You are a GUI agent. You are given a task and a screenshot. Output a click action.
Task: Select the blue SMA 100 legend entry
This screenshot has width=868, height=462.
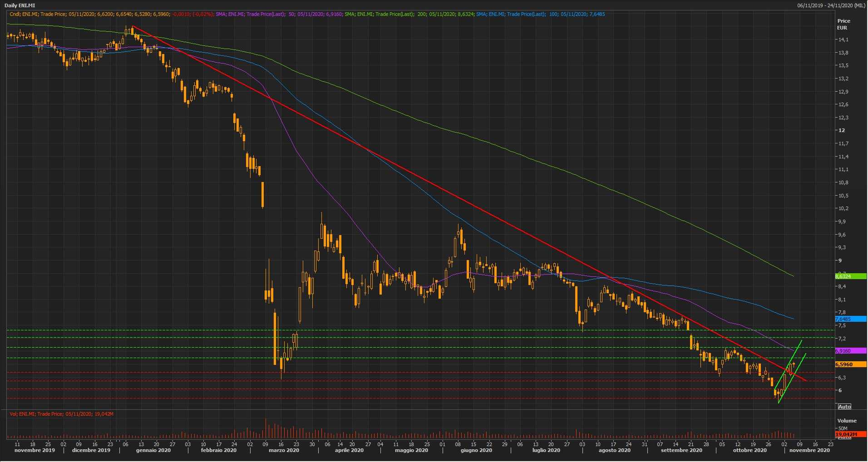point(540,15)
